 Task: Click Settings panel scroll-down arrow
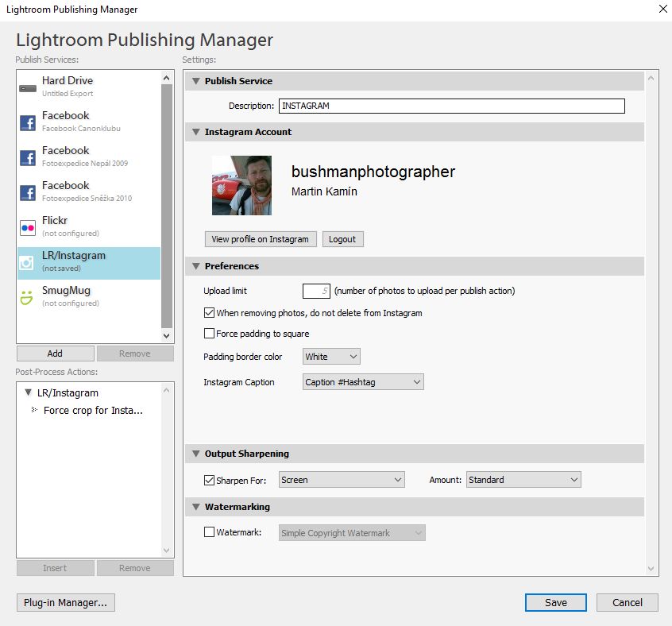click(651, 569)
